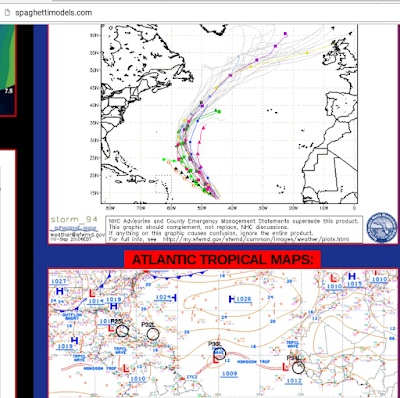
Task: Click the page document icon beside URL
Action: pos(7,13)
